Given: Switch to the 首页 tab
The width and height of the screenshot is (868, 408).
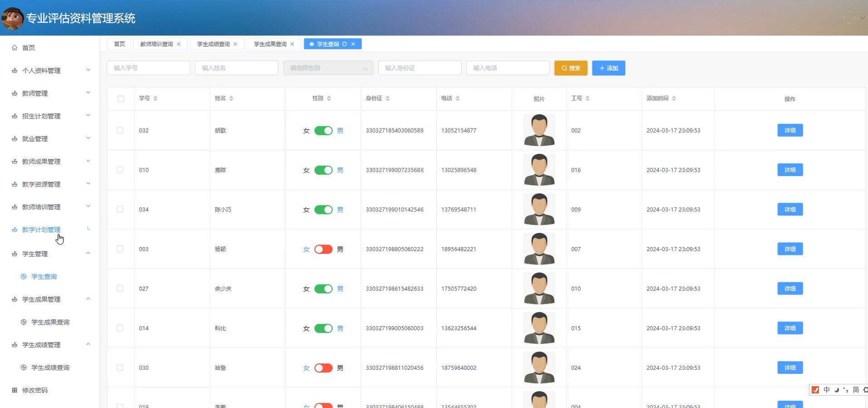Looking at the screenshot, I should click(119, 44).
